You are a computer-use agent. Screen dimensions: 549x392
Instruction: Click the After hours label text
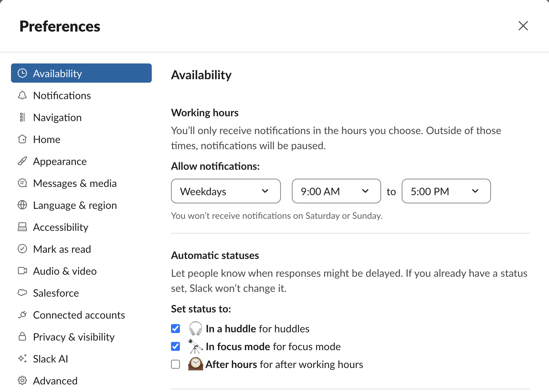(x=231, y=364)
